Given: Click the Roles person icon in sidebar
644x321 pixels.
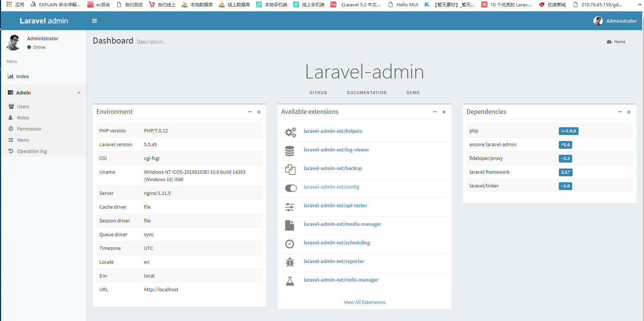Looking at the screenshot, I should click(10, 118).
